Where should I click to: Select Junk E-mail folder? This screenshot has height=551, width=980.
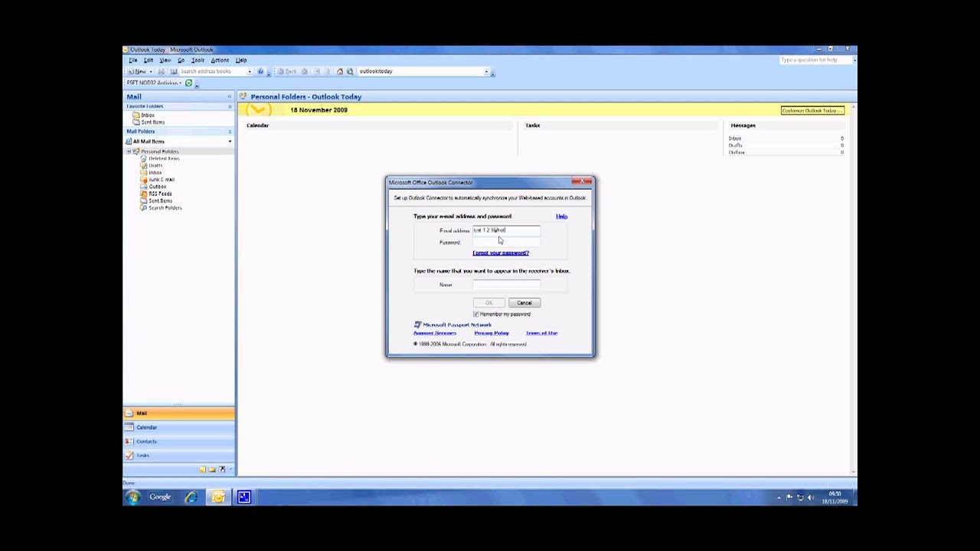[162, 180]
